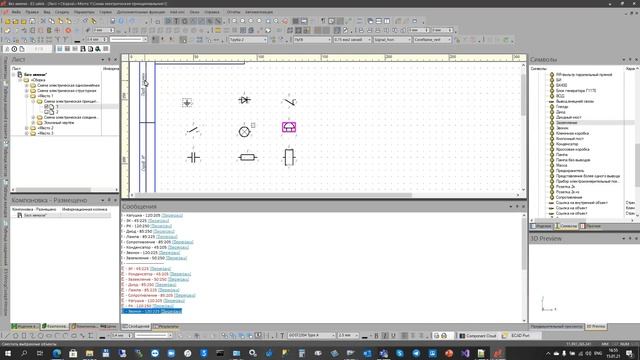Click the Component Cloud button
Screen dimensions: 640x360
tap(478, 336)
